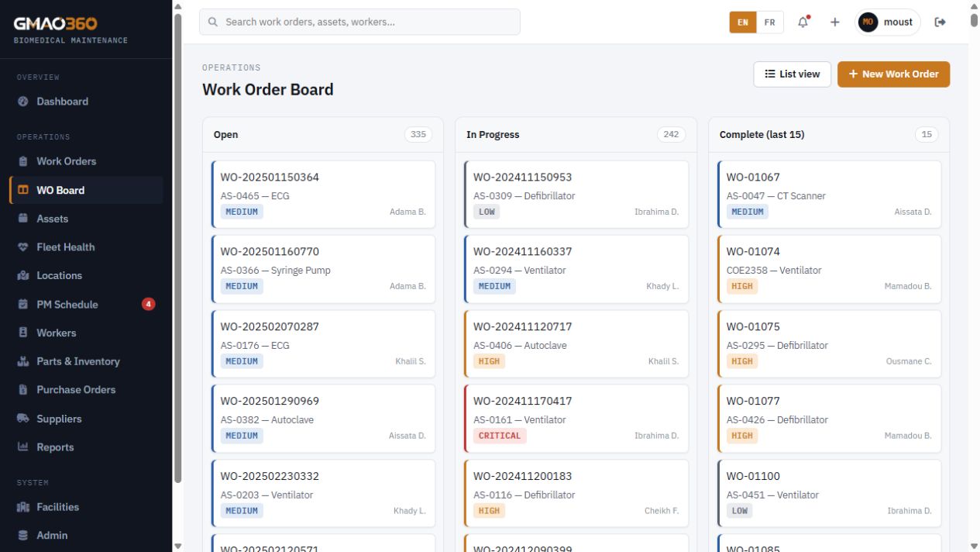Viewport: 980px width, 552px height.
Task: Open card WO-202501290969
Action: pyautogui.click(x=323, y=418)
